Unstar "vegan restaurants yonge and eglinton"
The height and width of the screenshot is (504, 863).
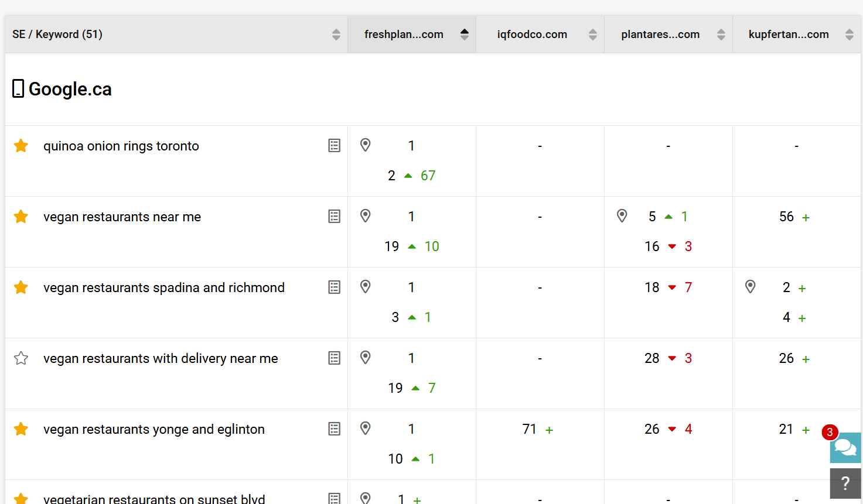[x=21, y=428]
